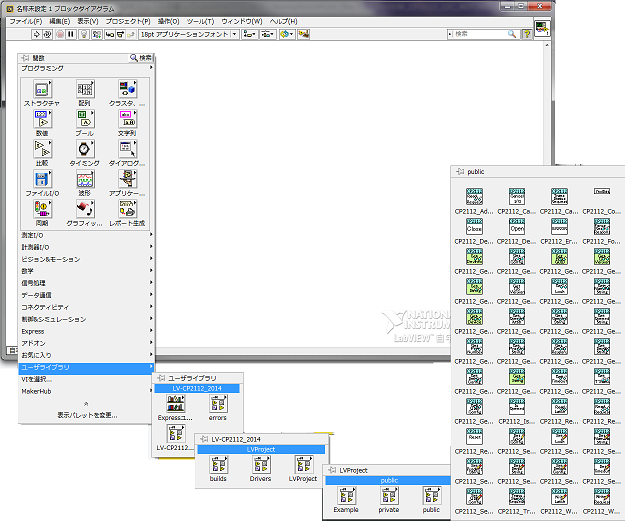Image resolution: width=625 pixels, height=521 pixels.
Task: Open the プロジェクト(P) menu
Action: [x=128, y=22]
